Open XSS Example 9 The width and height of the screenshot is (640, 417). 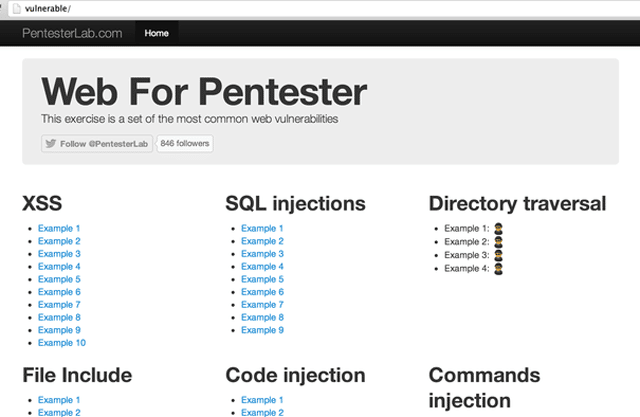point(59,330)
